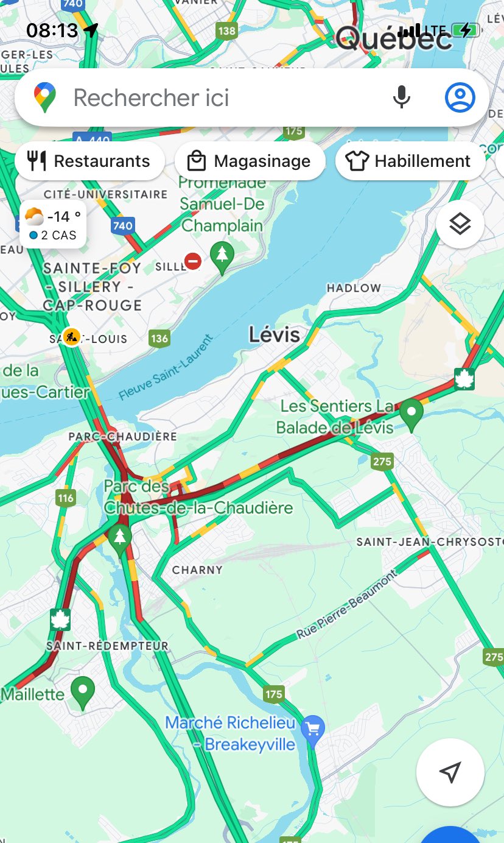Image resolution: width=504 pixels, height=843 pixels.
Task: Tap the Google Maps logo pin
Action: [45, 97]
